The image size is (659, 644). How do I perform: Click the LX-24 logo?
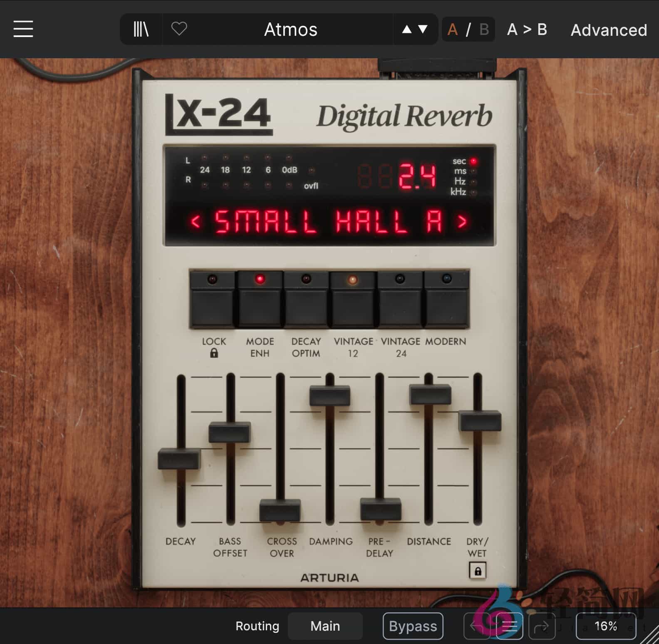point(219,114)
